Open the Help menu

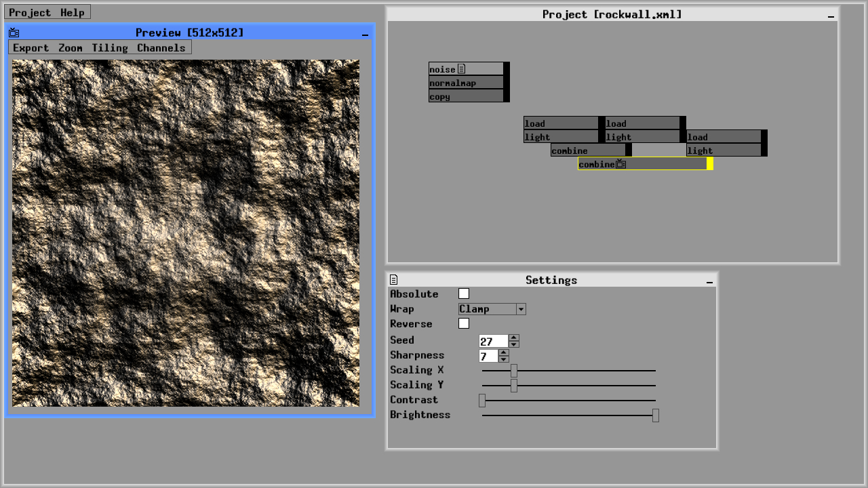tap(72, 12)
